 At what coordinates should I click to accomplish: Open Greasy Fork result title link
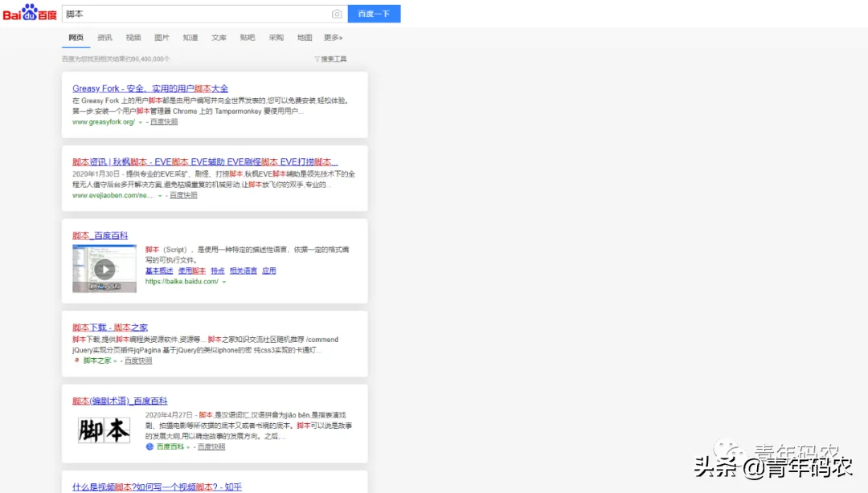point(150,88)
